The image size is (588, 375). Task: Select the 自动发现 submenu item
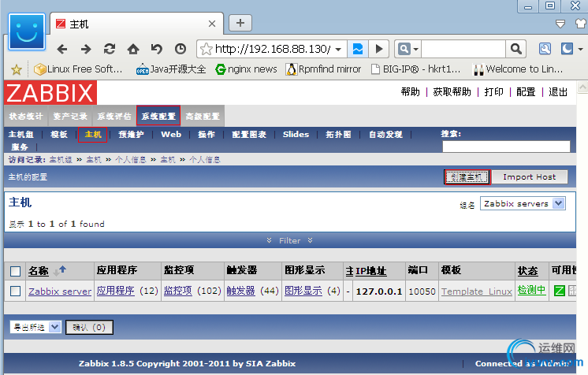385,135
